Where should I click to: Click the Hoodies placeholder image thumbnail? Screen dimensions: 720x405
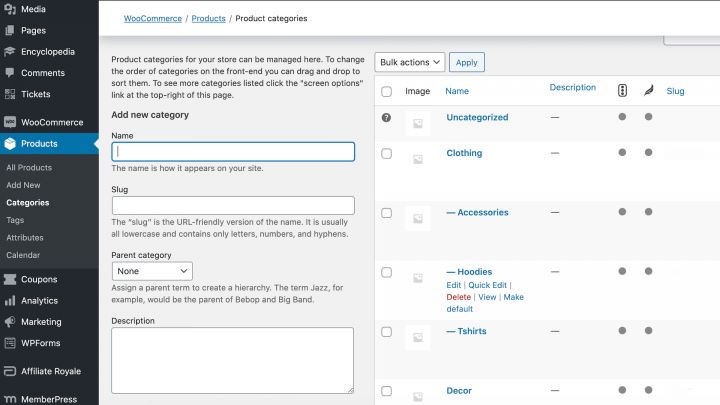tap(417, 278)
